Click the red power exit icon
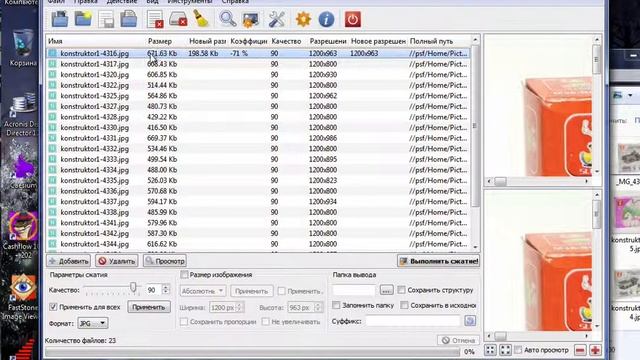This screenshot has height=360, width=640. click(353, 19)
